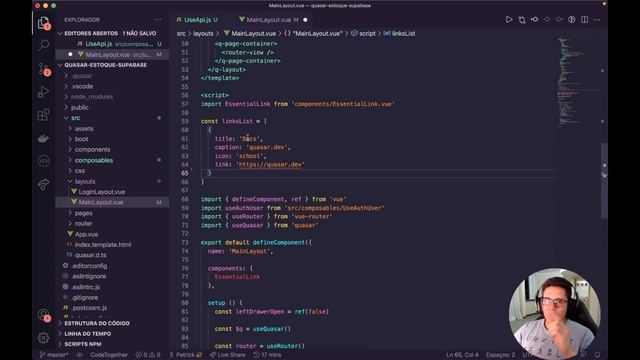Expand the Linha do Tempo section
640x360 pixels.
[112, 334]
